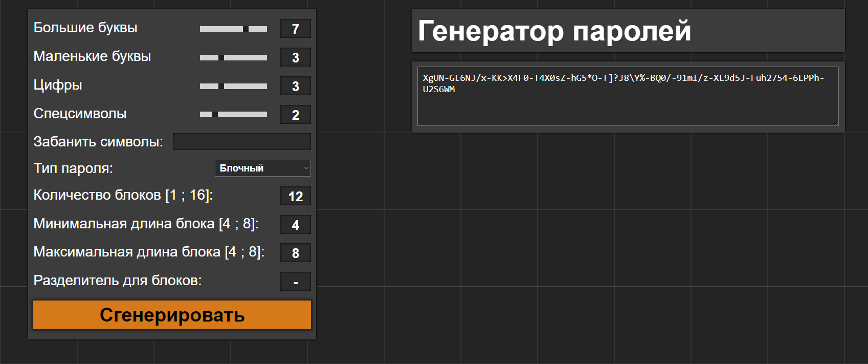Image resolution: width=868 pixels, height=364 pixels.
Task: Click the Сгенерировать button
Action: (x=172, y=315)
